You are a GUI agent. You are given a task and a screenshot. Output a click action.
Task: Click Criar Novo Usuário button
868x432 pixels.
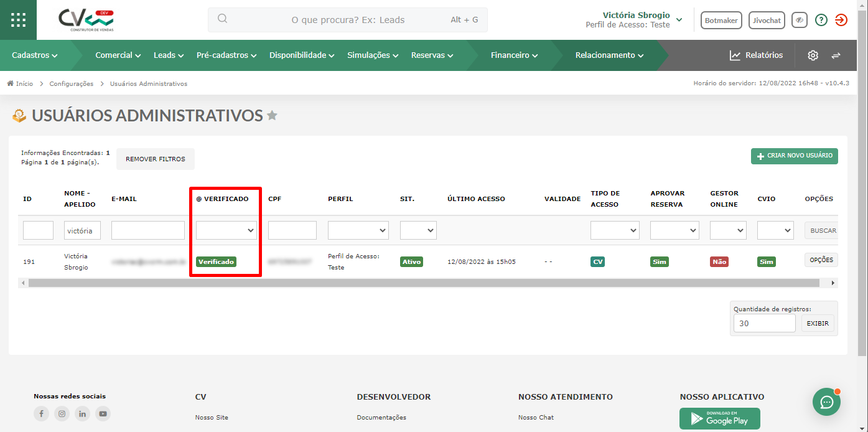tap(795, 156)
